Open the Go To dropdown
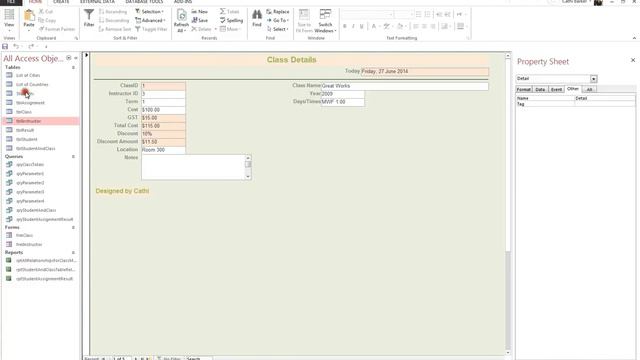This screenshot has width=640, height=360. 278,20
